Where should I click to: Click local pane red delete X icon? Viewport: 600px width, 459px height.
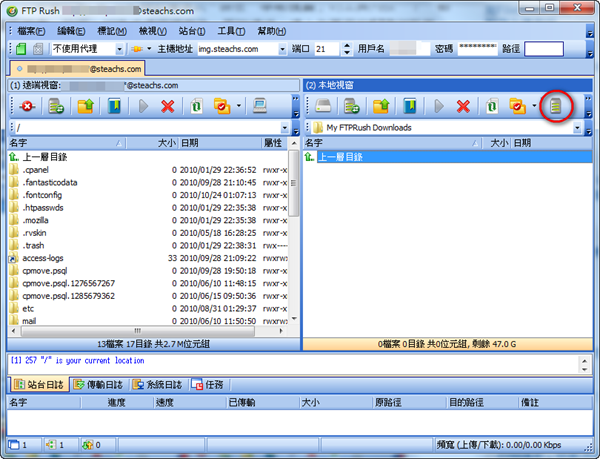pyautogui.click(x=463, y=106)
